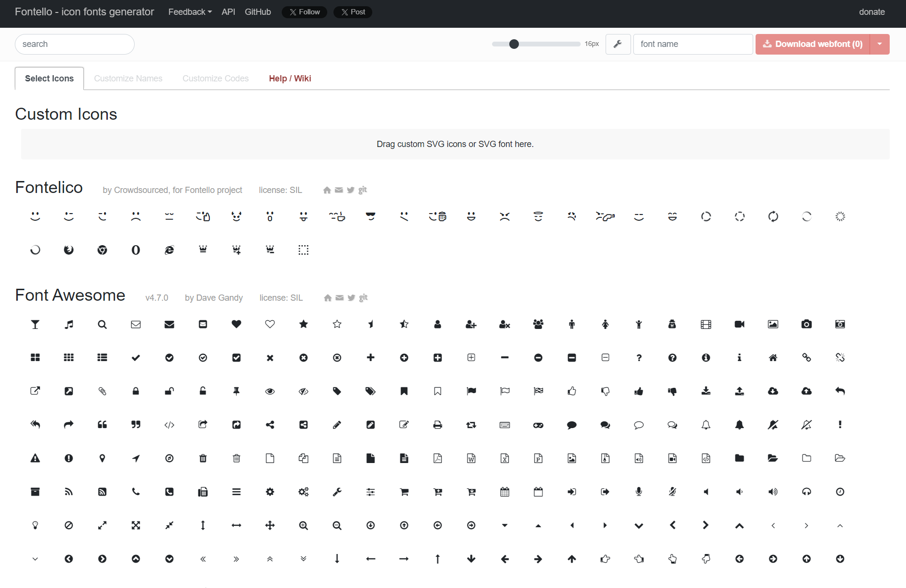Click the X Follow button
Viewport: 906px width, 588px height.
(x=305, y=12)
